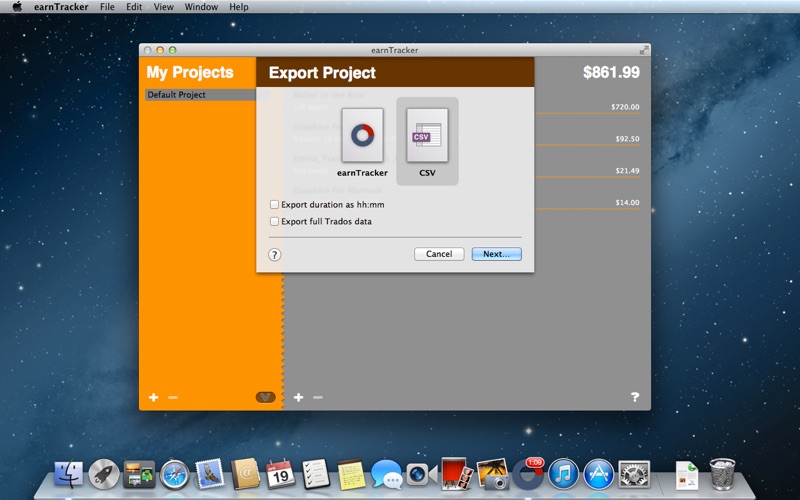
Task: Open iPhoto from the dock
Action: click(x=492, y=474)
